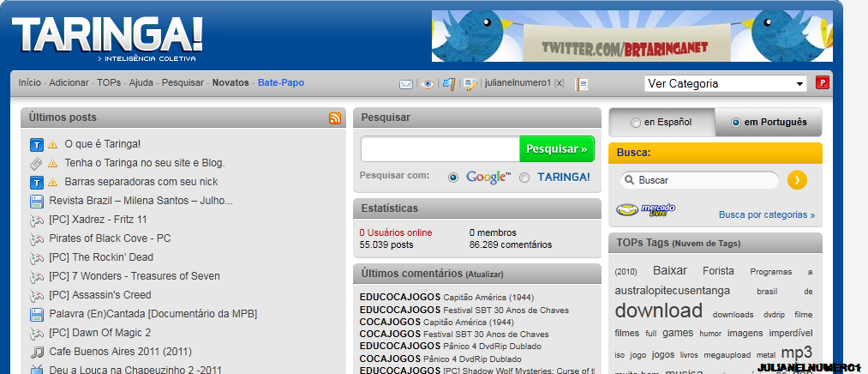This screenshot has height=374, width=868.
Task: Click the red P icon
Action: 823,83
